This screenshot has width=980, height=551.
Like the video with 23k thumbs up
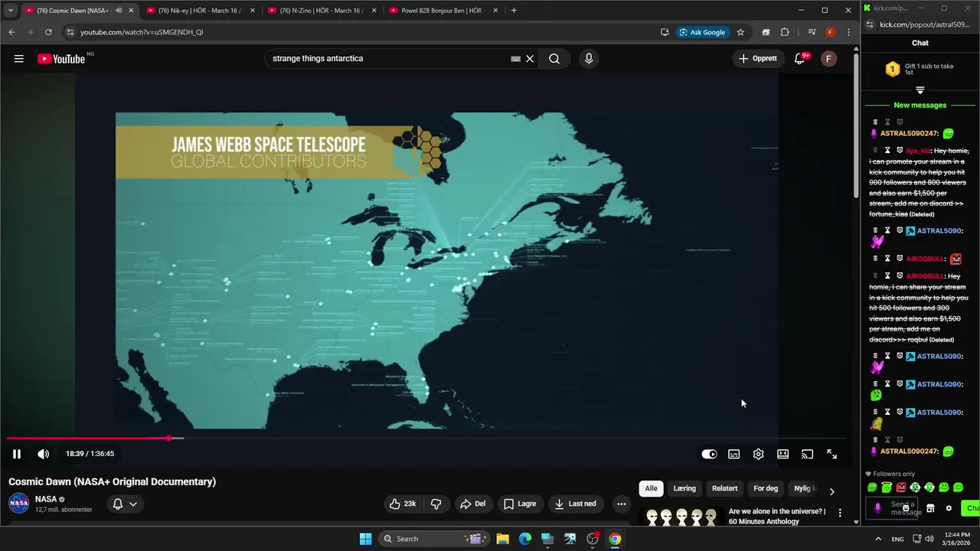(x=403, y=504)
